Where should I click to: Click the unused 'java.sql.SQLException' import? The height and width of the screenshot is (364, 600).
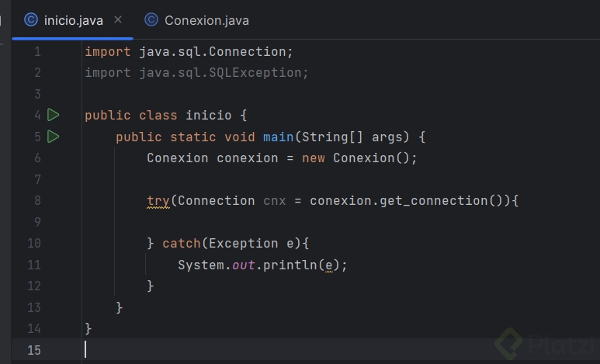[220, 73]
